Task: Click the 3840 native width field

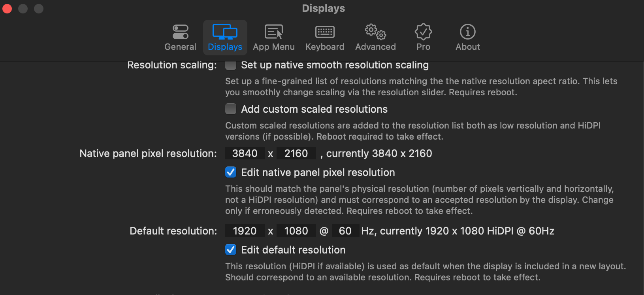Action: pos(245,153)
